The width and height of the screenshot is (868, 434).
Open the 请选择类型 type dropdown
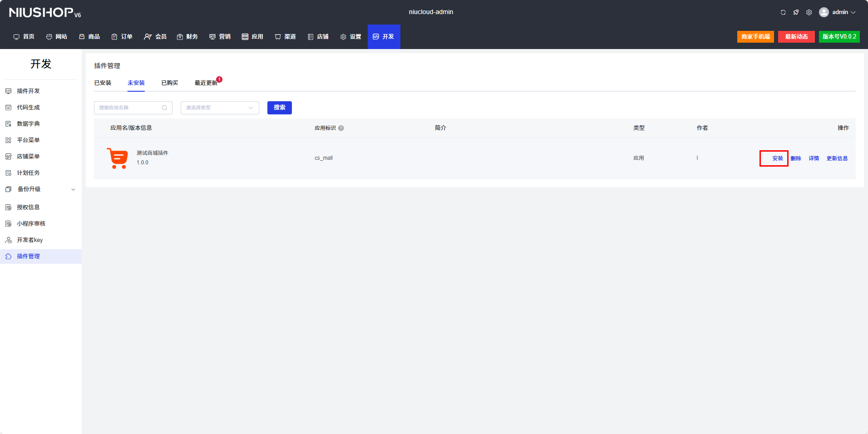tap(220, 108)
